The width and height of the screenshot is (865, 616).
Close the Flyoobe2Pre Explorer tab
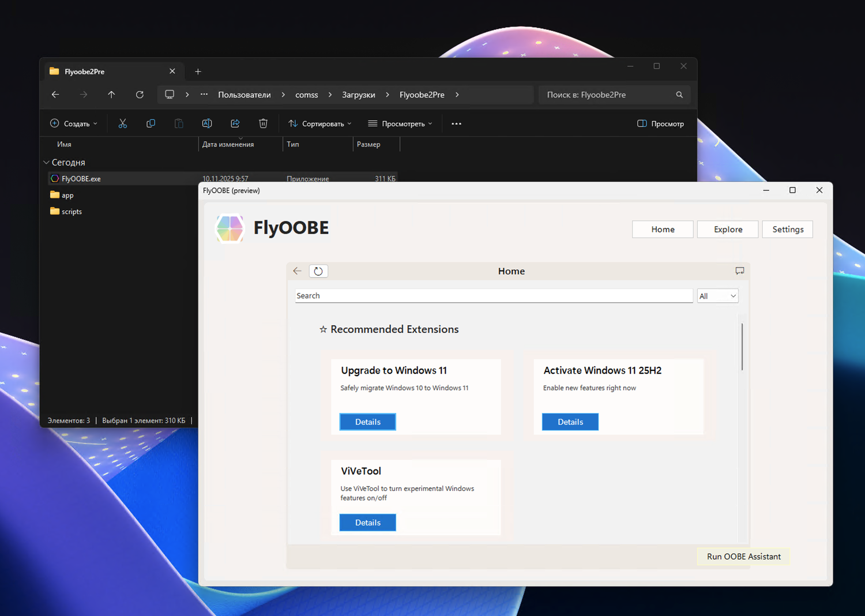(x=172, y=72)
